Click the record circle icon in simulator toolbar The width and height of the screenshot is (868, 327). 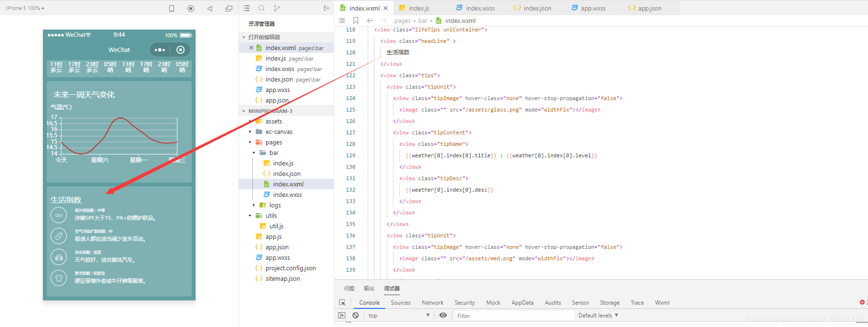(191, 9)
